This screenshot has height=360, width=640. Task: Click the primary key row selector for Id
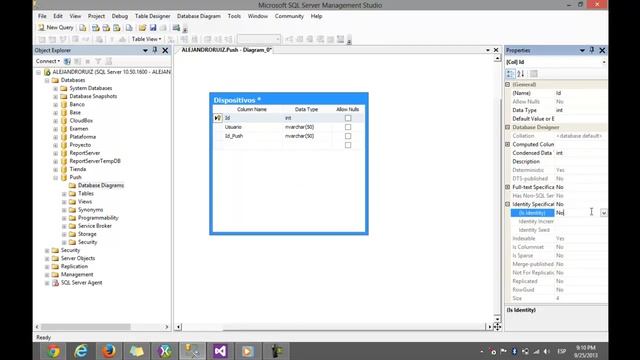coord(218,118)
